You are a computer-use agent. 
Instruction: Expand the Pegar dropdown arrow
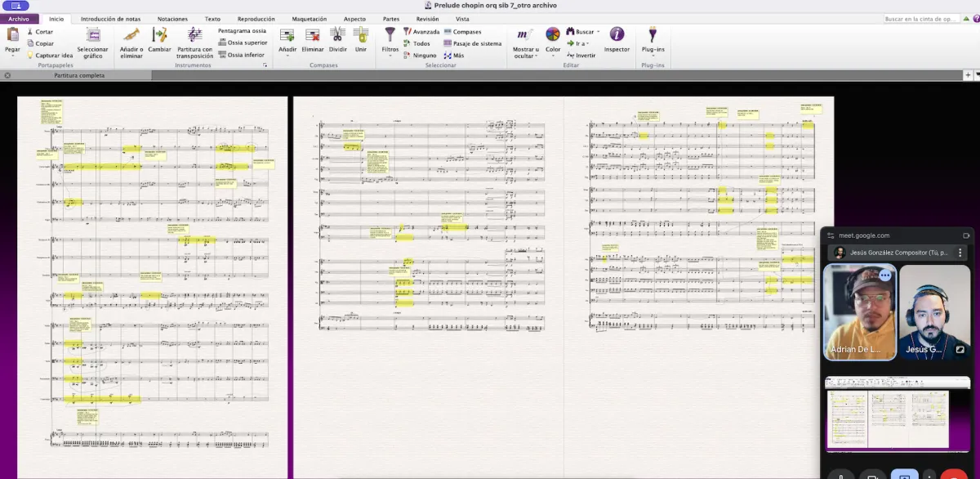coord(12,56)
